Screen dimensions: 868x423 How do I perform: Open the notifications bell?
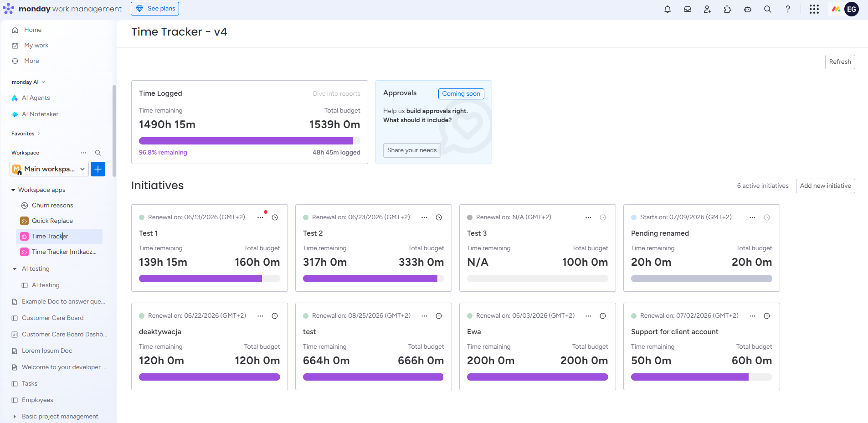point(668,9)
